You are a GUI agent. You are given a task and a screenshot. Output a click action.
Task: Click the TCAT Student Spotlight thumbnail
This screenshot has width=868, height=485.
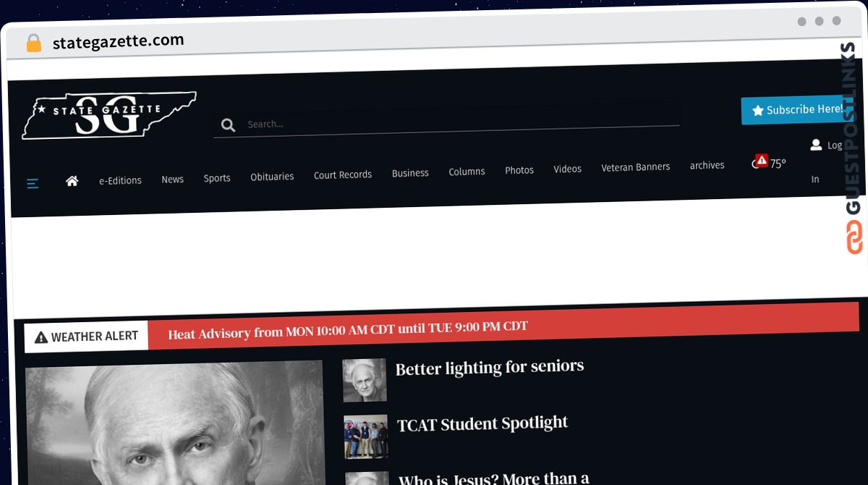coord(366,436)
